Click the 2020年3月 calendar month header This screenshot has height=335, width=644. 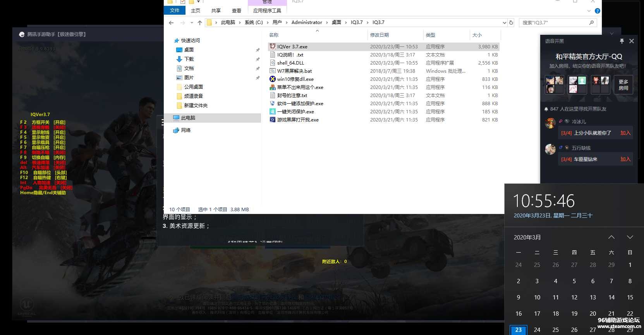[x=527, y=237]
